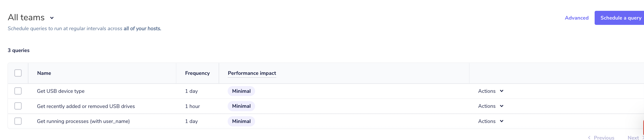The image size is (644, 140).
Task: Open the Get USB device type query
Action: (61, 91)
